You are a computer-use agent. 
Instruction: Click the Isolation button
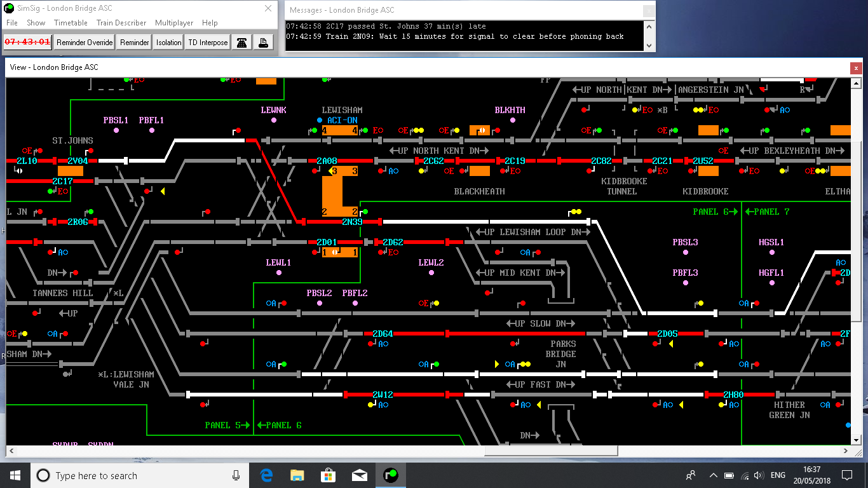click(x=168, y=43)
